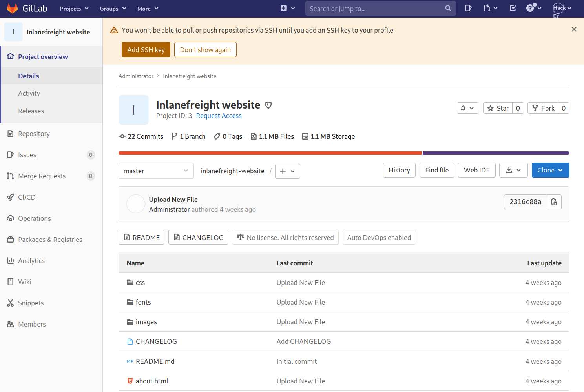Click the Request Access link
The width and height of the screenshot is (584, 392).
(x=219, y=116)
